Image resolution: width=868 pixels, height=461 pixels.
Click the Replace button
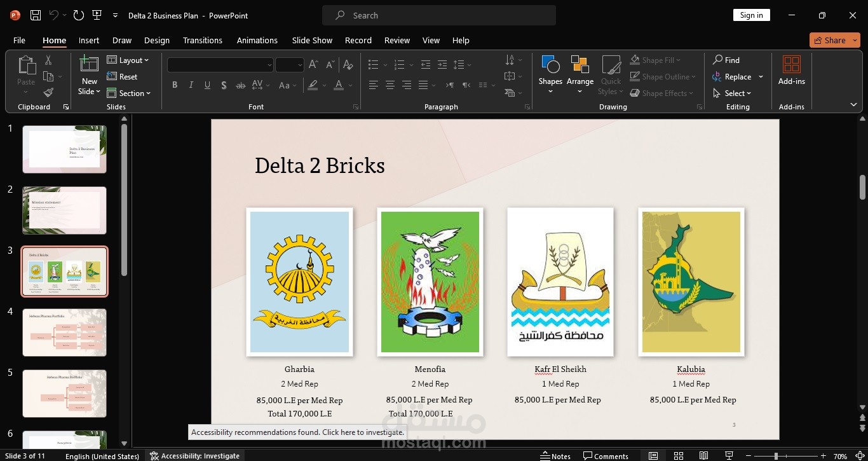(x=732, y=76)
